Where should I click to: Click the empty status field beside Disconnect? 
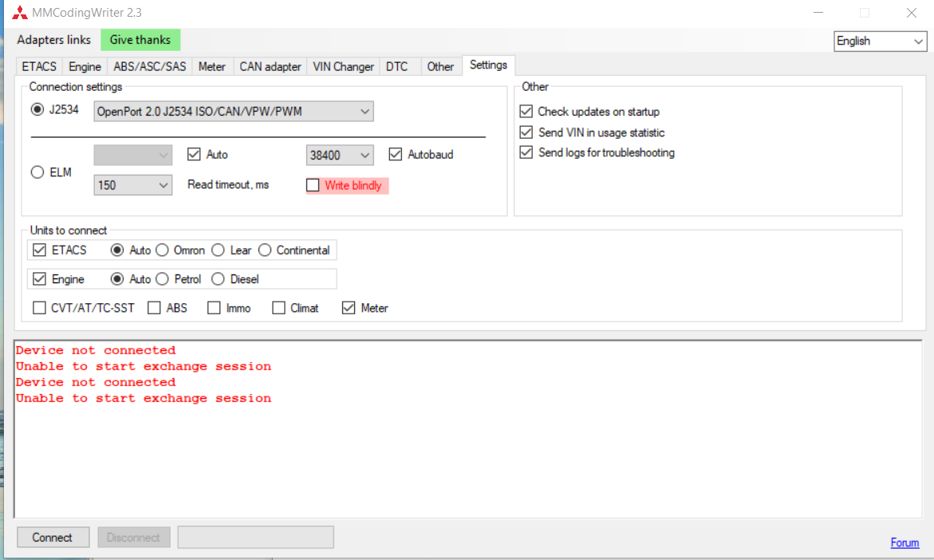(x=255, y=538)
